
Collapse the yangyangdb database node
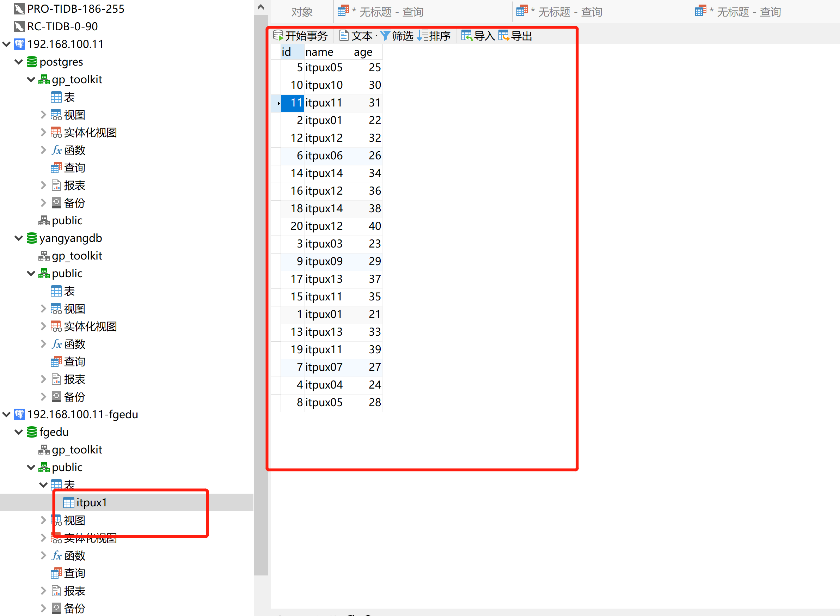19,238
